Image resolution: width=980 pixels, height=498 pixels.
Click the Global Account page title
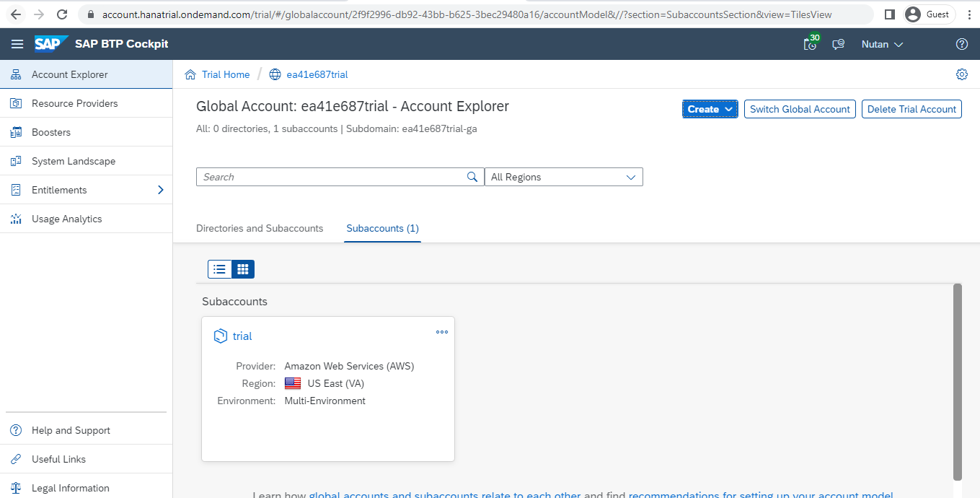point(353,107)
